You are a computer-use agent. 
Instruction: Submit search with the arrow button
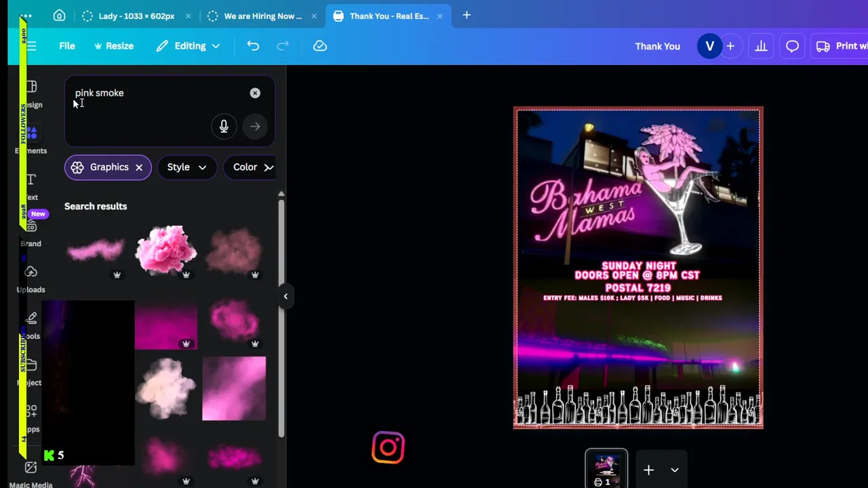coord(255,126)
